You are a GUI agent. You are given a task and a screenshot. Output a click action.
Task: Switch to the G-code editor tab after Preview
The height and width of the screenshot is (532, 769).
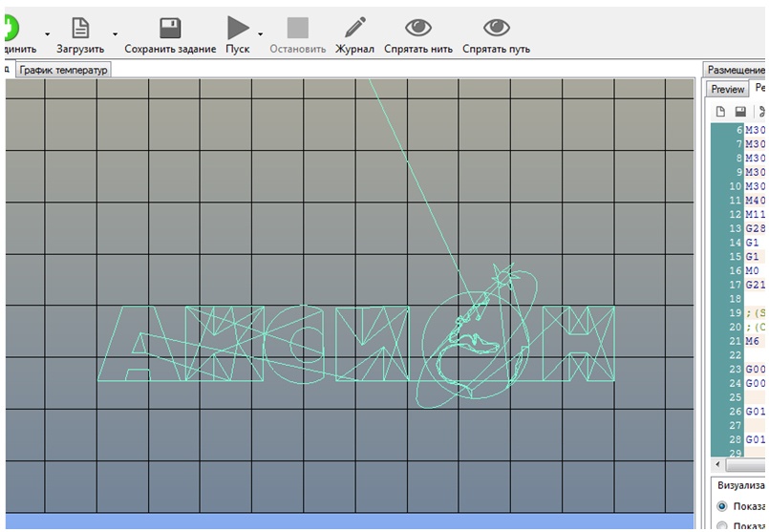759,88
